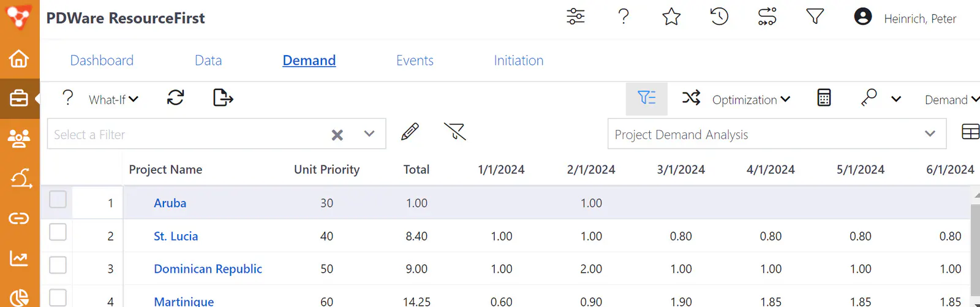This screenshot has width=980, height=307.
Task: Click St. Lucia total 8.40
Action: coord(417,236)
